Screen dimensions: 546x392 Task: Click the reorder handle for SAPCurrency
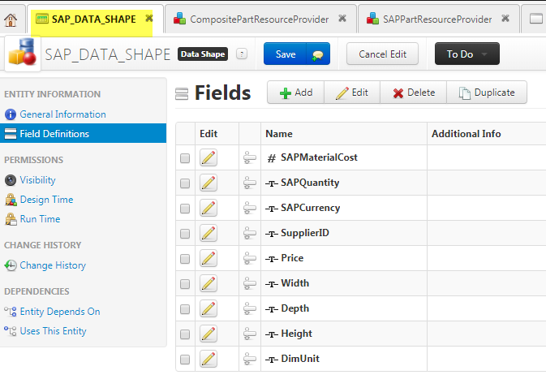coord(249,208)
